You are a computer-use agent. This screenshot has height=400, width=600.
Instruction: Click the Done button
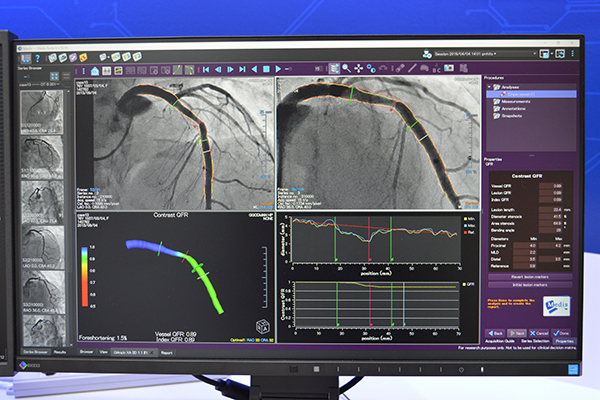click(x=561, y=333)
